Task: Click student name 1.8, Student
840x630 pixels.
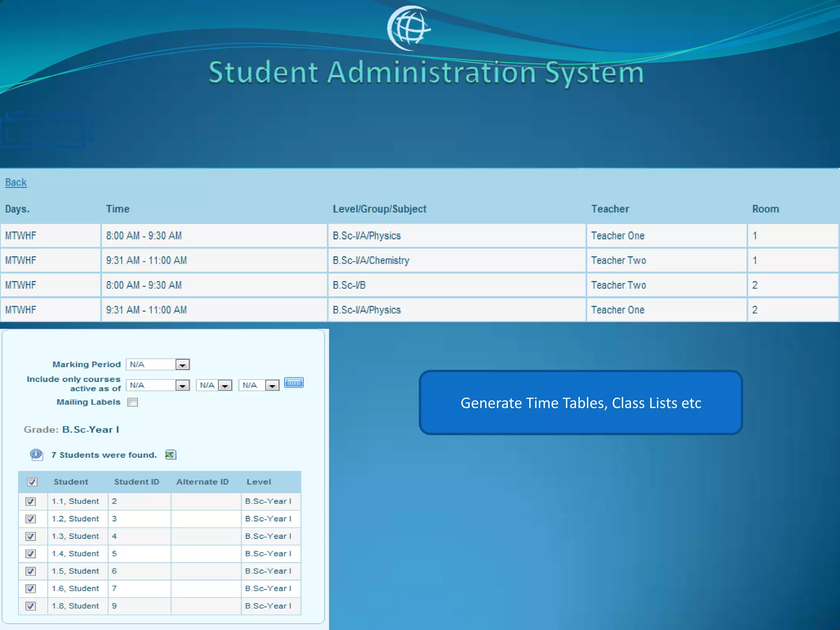Action: click(75, 606)
